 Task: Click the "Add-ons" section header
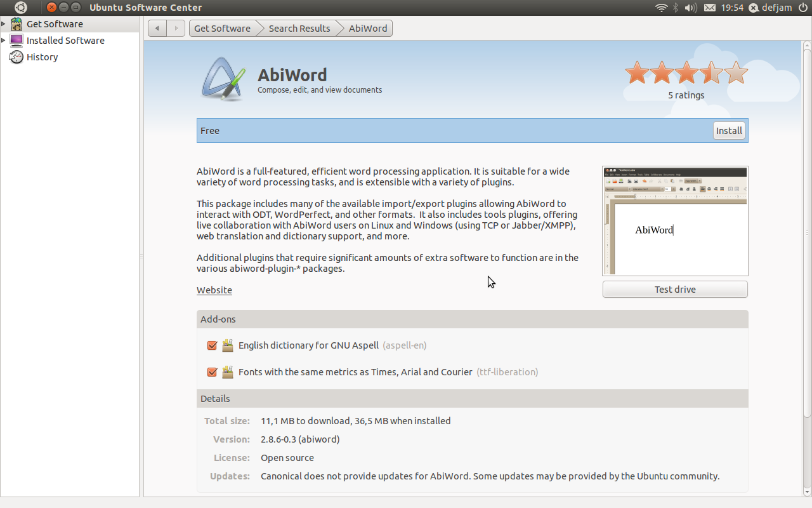pos(473,319)
